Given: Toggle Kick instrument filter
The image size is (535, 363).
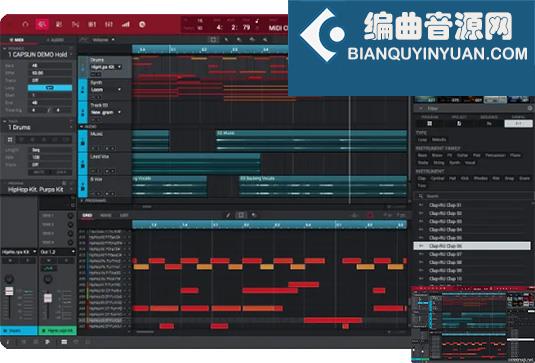Looking at the screenshot, I should 465,178.
